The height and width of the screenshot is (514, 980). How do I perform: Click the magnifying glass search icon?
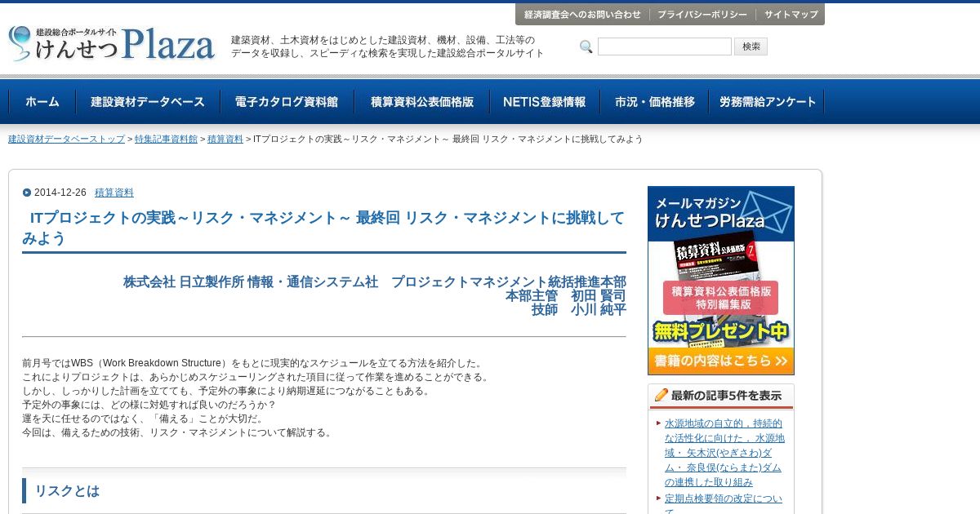(586, 47)
